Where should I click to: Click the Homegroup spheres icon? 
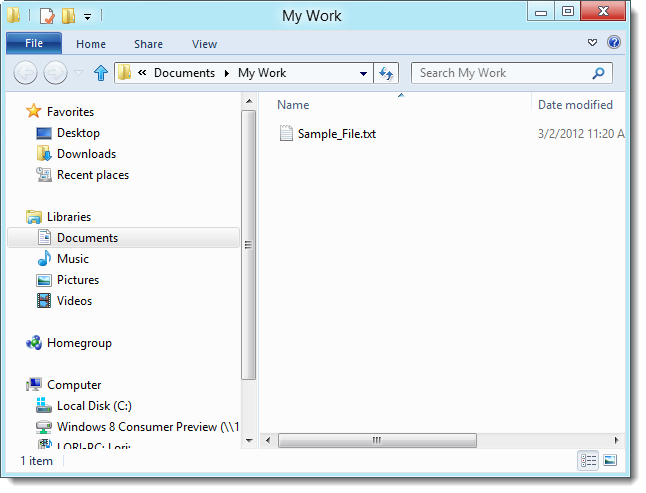(34, 343)
